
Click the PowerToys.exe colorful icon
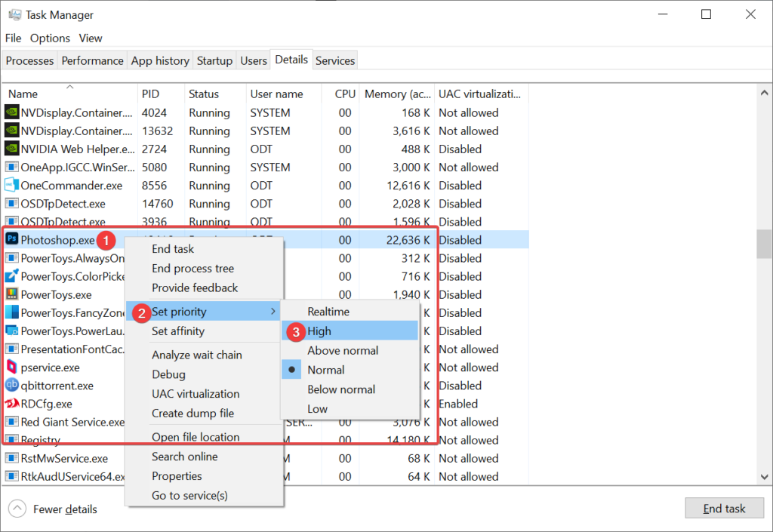pyautogui.click(x=12, y=294)
